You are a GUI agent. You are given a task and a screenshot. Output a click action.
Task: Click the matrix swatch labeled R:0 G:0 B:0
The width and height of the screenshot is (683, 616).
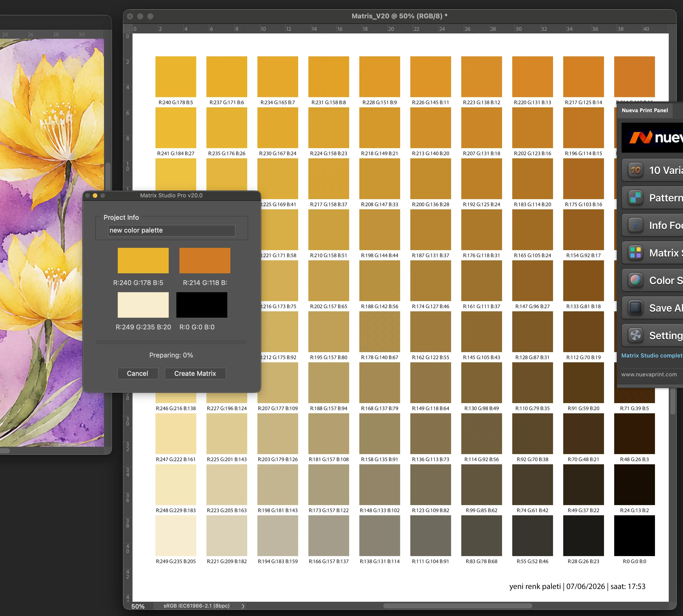coord(635,536)
